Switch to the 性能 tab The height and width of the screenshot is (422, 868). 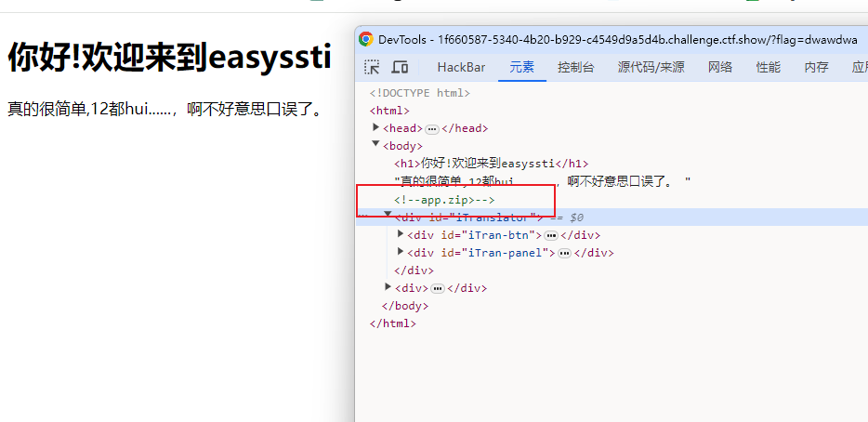(769, 68)
